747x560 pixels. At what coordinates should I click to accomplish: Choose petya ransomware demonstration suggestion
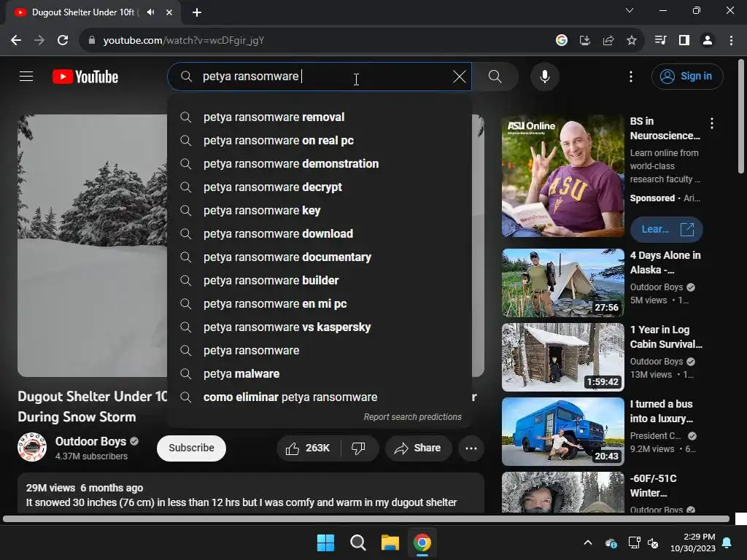[320, 164]
